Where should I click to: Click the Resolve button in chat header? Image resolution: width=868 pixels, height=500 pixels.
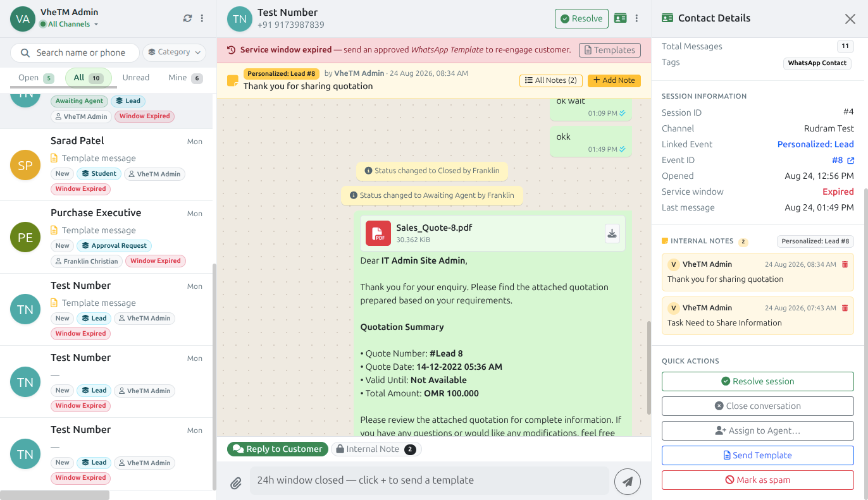[x=581, y=18]
